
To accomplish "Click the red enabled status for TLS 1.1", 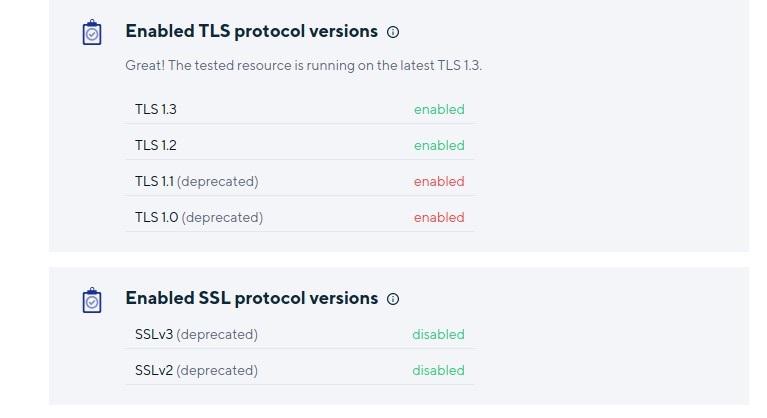I will click(x=439, y=181).
